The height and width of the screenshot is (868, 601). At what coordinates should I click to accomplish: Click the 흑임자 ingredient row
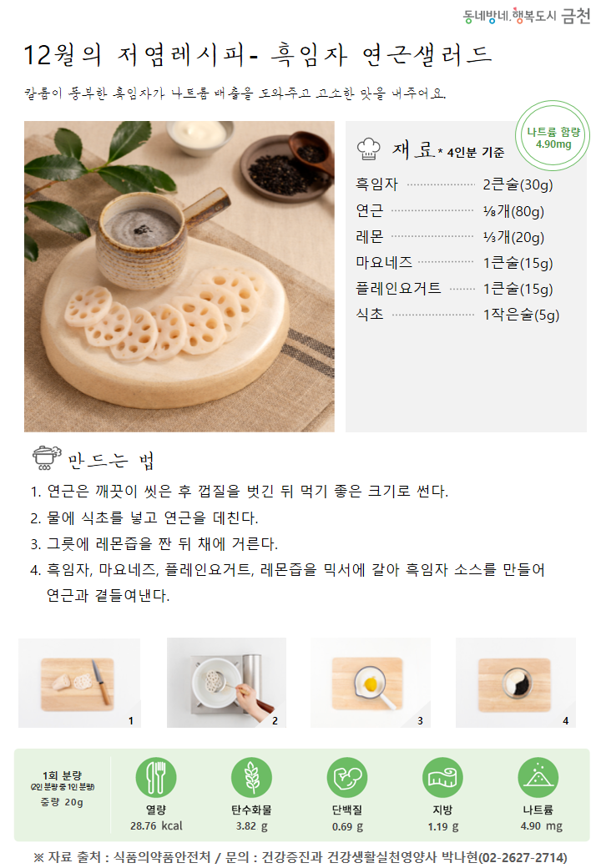(454, 184)
